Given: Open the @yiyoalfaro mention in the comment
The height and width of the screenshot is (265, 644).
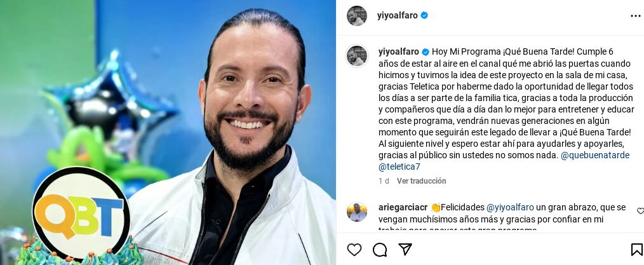Looking at the screenshot, I should click(510, 207).
